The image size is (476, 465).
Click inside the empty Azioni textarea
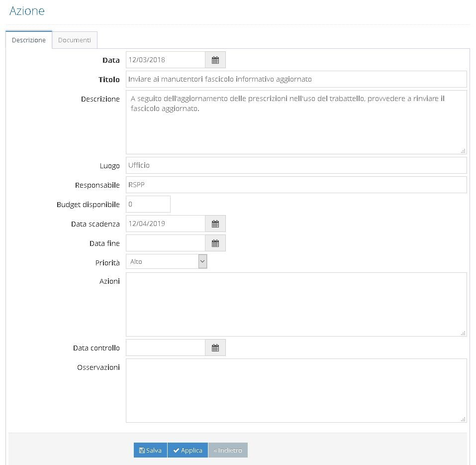point(296,305)
